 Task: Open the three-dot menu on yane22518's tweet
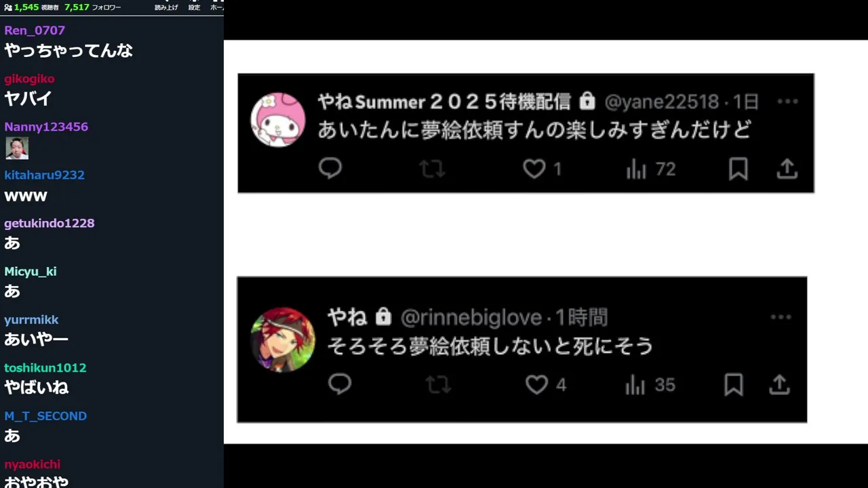[787, 102]
